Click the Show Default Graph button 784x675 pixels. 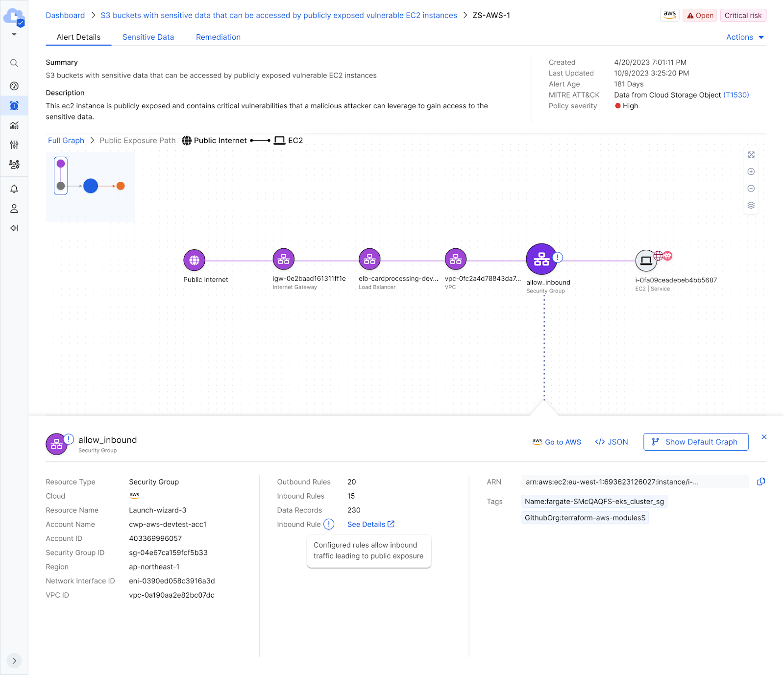(x=695, y=442)
